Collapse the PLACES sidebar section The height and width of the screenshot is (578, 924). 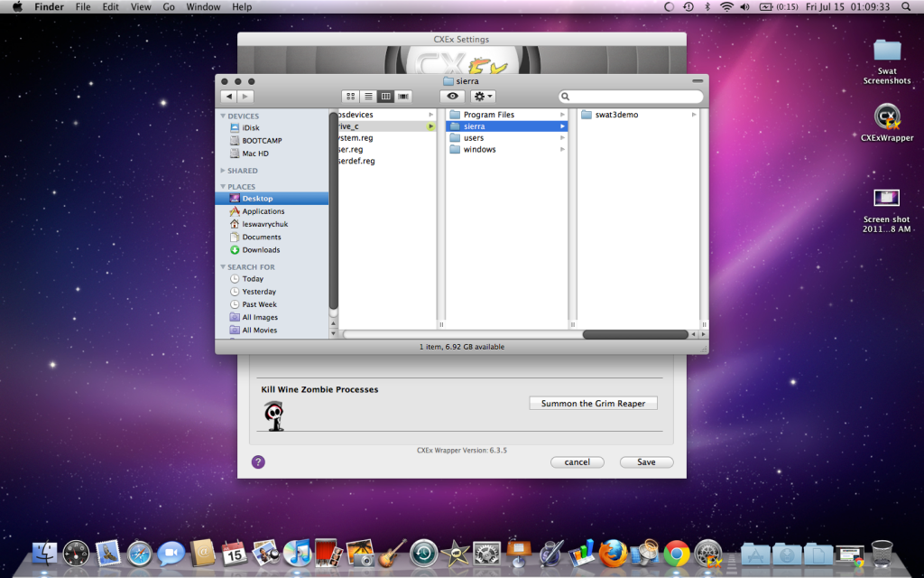223,186
